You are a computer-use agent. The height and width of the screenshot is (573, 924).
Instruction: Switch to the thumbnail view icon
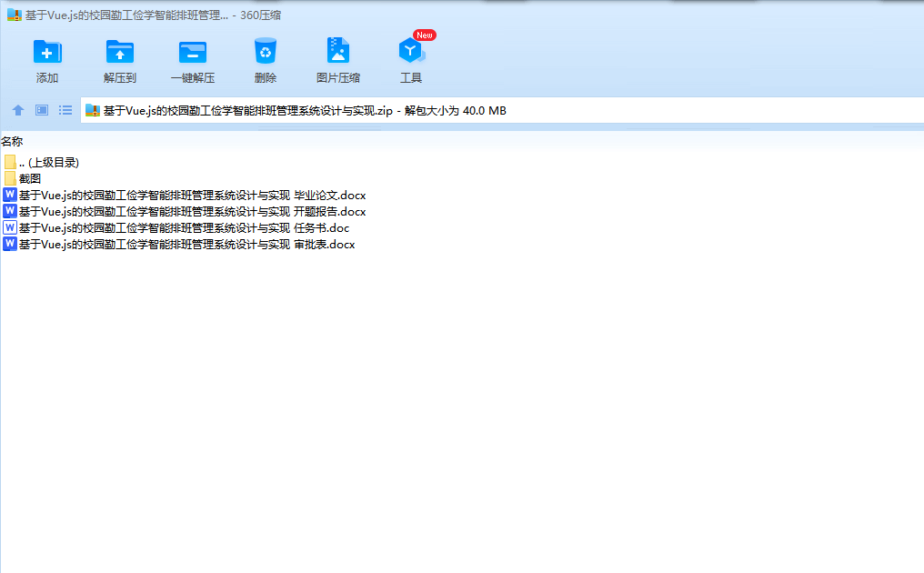[42, 110]
